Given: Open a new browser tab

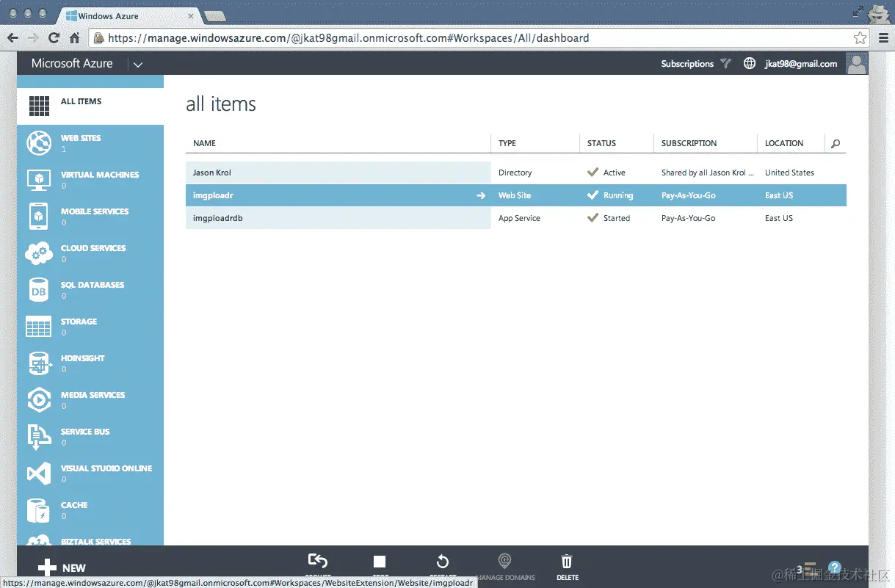Looking at the screenshot, I should point(214,16).
